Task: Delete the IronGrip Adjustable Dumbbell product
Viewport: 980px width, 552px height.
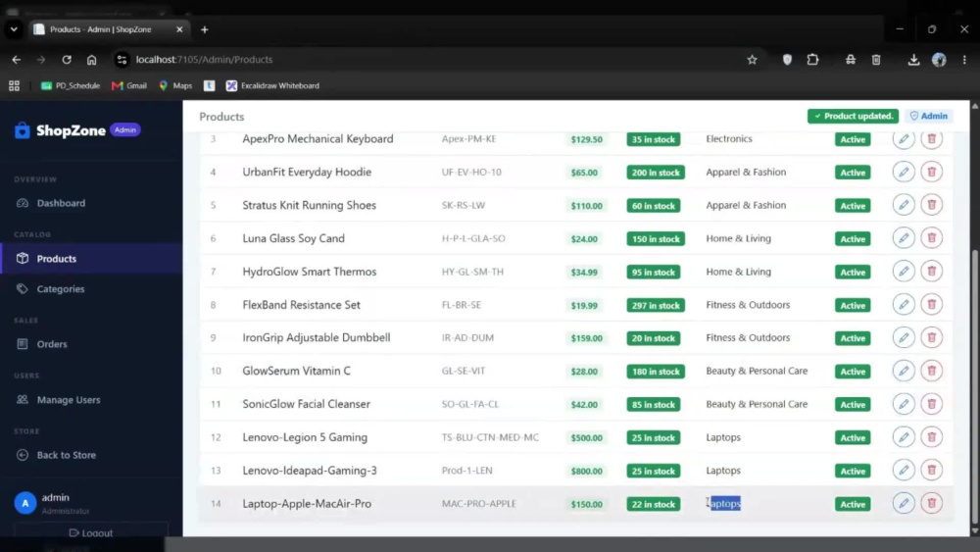Action: pos(931,337)
